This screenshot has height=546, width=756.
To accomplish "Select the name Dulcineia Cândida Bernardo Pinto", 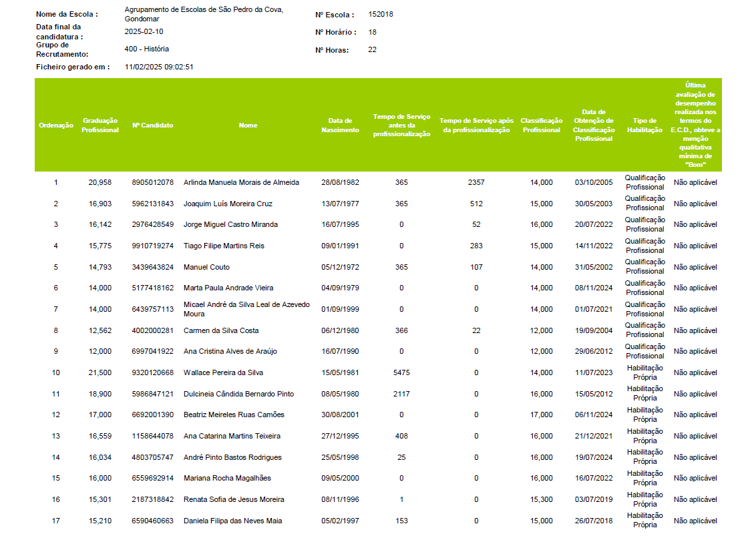I will 238,394.
